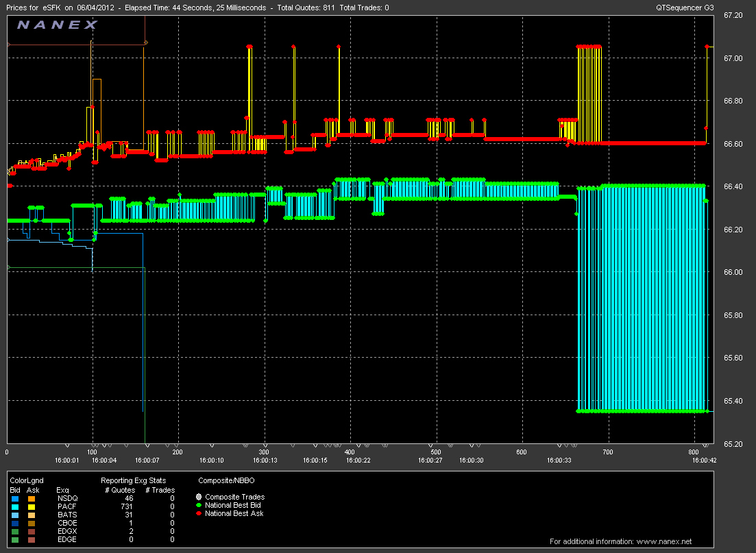The width and height of the screenshot is (756, 553).
Task: Click the 16:00:33 time axis label
Action: tap(559, 460)
